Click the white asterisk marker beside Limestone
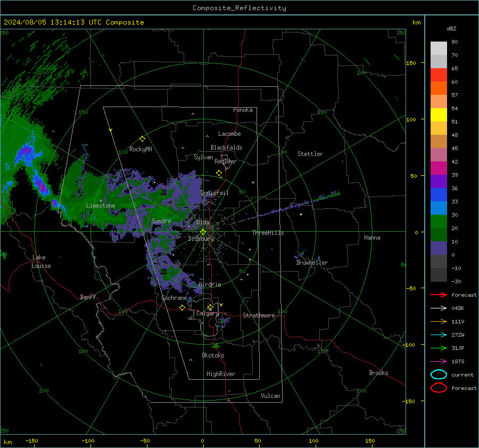479x448 pixels. [101, 201]
